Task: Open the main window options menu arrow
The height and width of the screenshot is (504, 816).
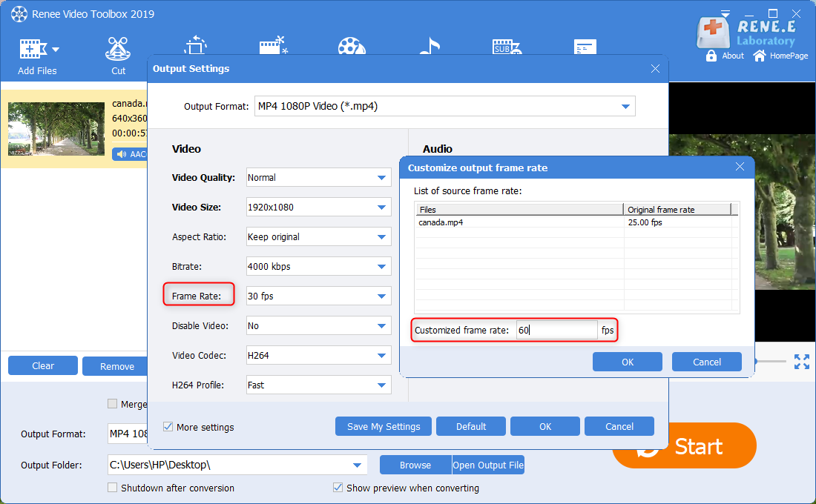Action: 725,13
